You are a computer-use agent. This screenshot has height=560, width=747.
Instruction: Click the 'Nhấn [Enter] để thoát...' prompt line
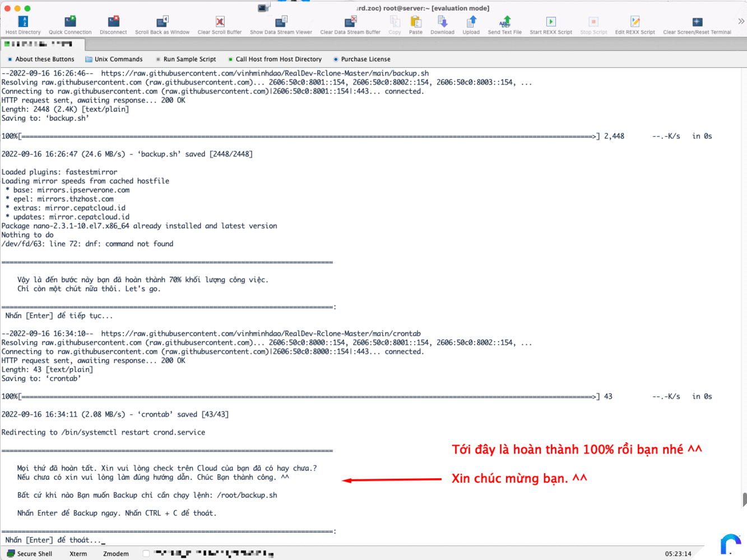point(55,540)
